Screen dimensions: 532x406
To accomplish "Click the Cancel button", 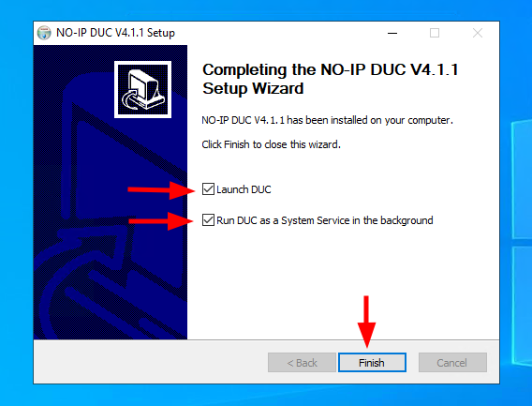I will point(452,363).
